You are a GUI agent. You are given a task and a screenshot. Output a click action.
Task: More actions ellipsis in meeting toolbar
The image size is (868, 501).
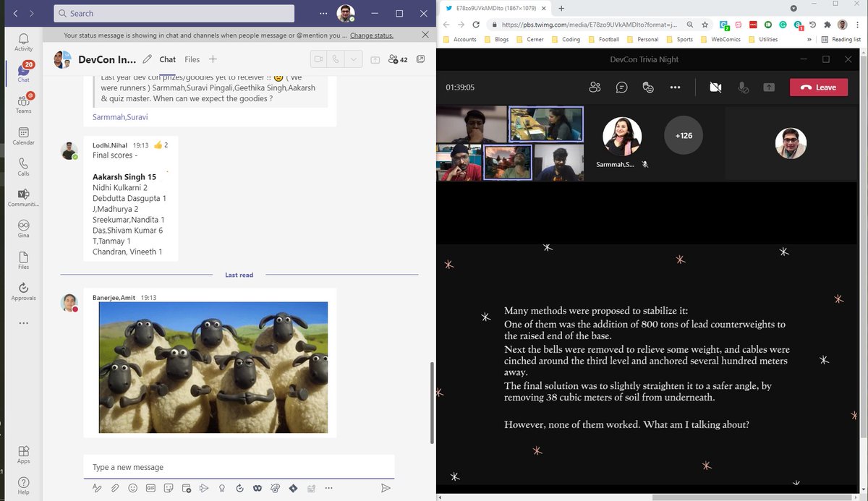(x=675, y=87)
